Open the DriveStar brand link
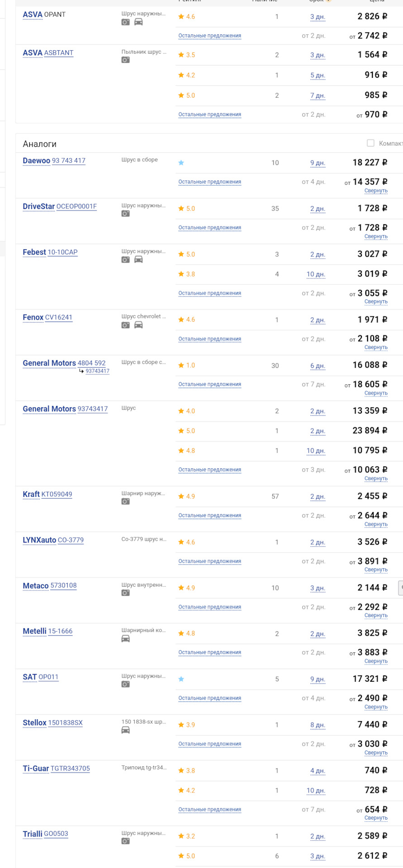 click(x=38, y=207)
